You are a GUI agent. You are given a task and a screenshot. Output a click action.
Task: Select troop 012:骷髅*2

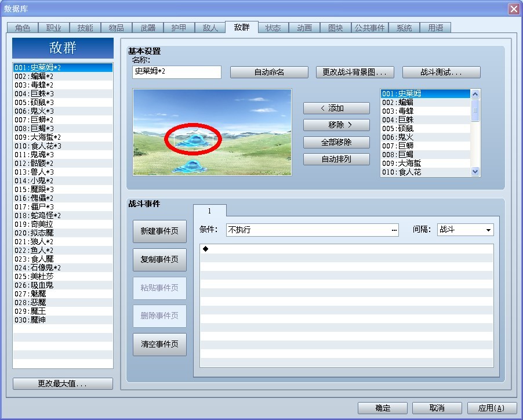pyautogui.click(x=63, y=163)
